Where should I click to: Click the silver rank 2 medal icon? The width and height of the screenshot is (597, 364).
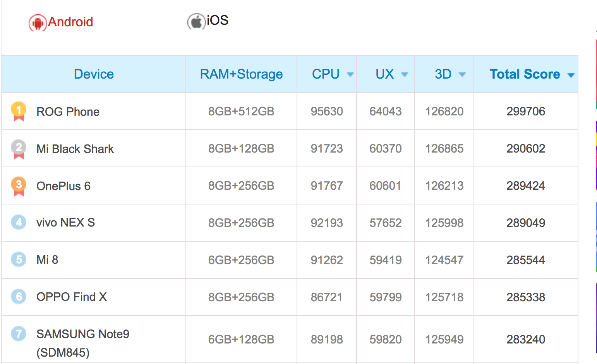tap(19, 149)
